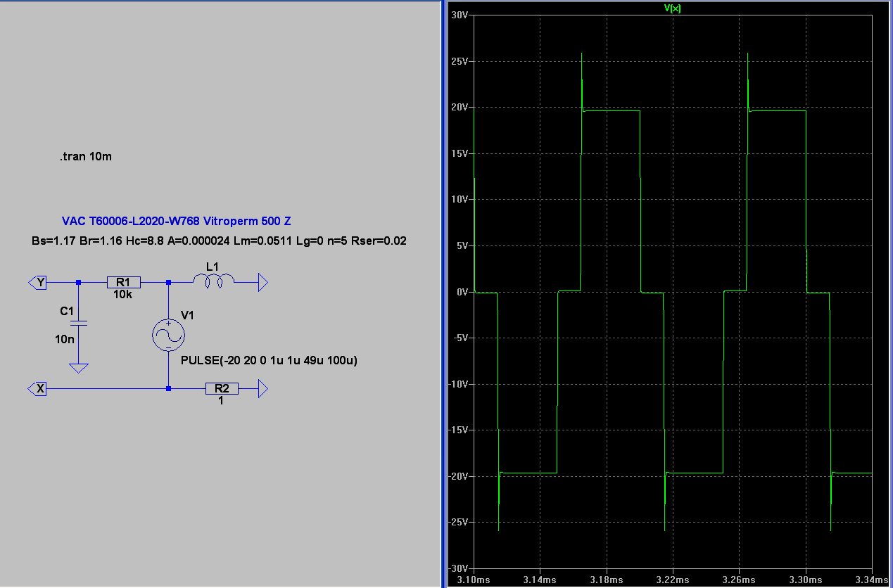Image resolution: width=893 pixels, height=588 pixels.
Task: Click the .tran 10m directive
Action: (x=86, y=156)
